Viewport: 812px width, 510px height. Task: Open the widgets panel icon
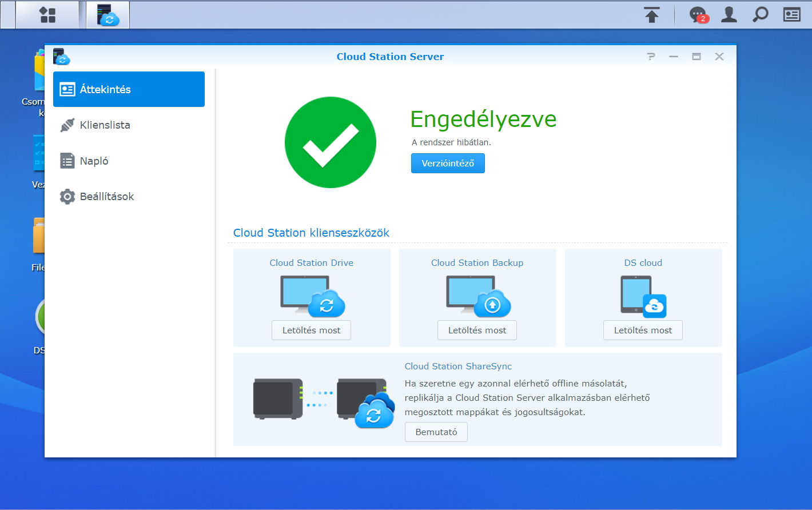[x=791, y=15]
